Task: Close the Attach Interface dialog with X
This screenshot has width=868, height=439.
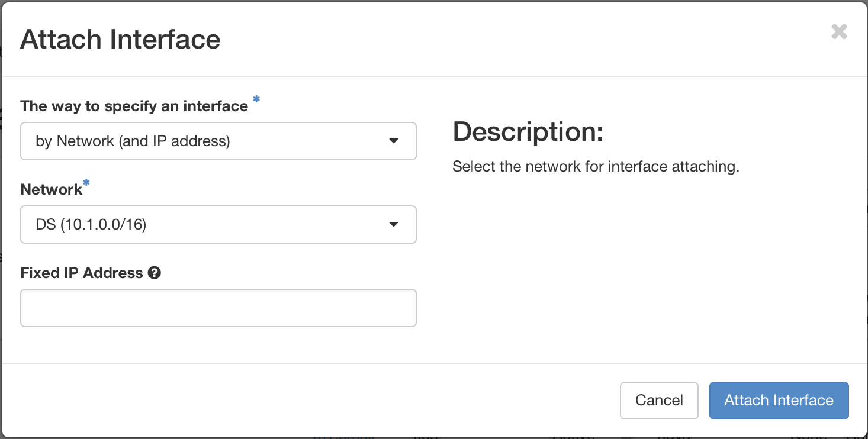Action: pyautogui.click(x=839, y=31)
